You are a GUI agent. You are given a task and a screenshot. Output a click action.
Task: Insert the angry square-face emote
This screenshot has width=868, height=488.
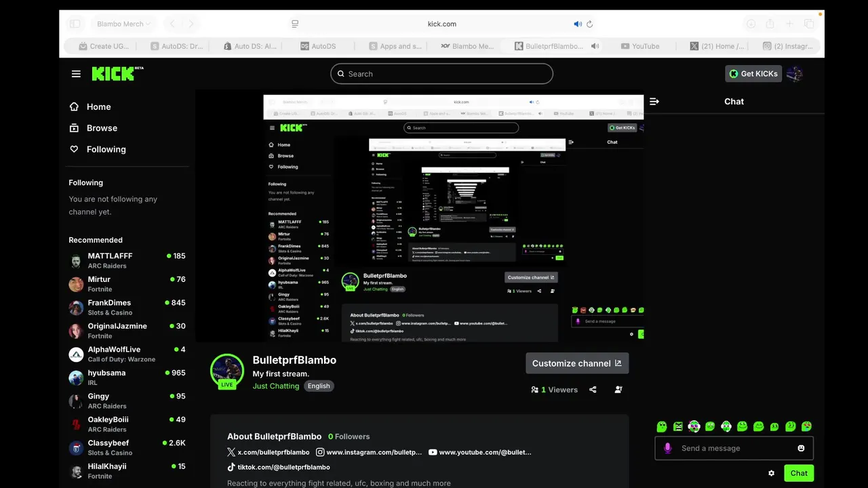point(677,426)
